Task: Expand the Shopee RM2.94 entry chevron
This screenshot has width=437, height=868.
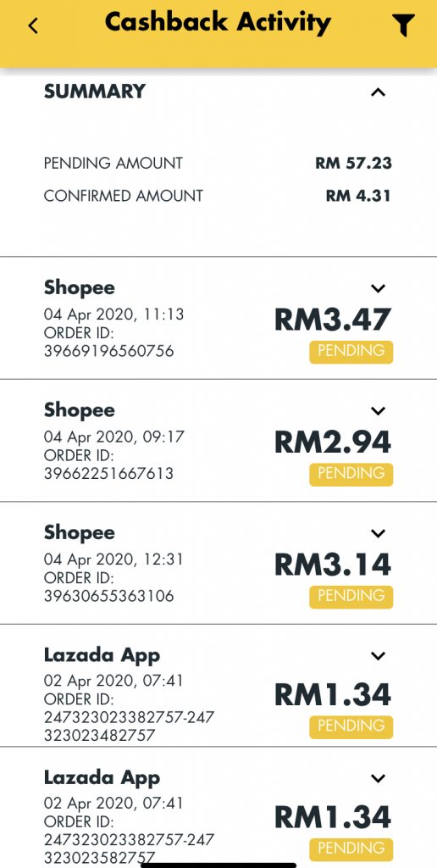Action: pos(378,411)
